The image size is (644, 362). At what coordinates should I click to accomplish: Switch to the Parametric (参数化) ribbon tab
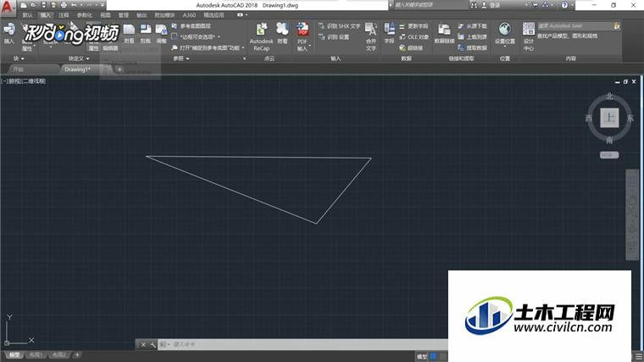[85, 15]
